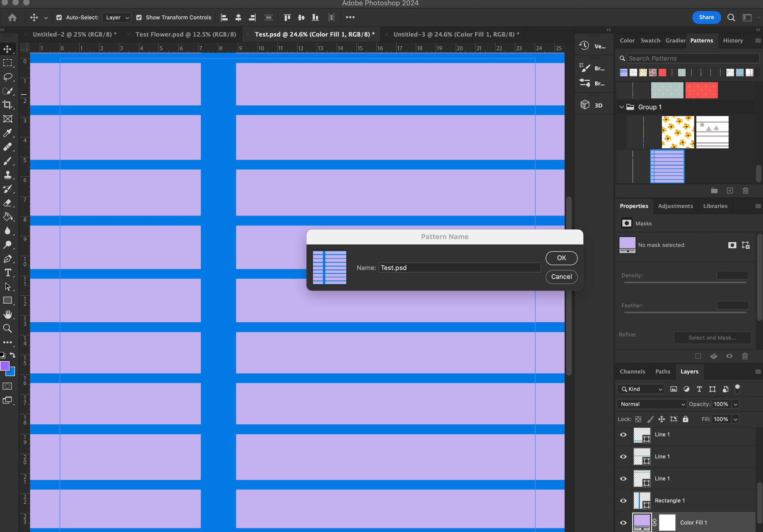
Task: Disable Show Transform Controls checkbox
Action: point(139,18)
